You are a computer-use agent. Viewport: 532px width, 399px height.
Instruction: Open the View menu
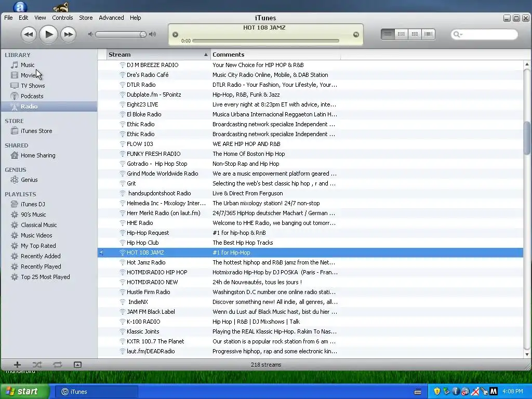pos(40,18)
